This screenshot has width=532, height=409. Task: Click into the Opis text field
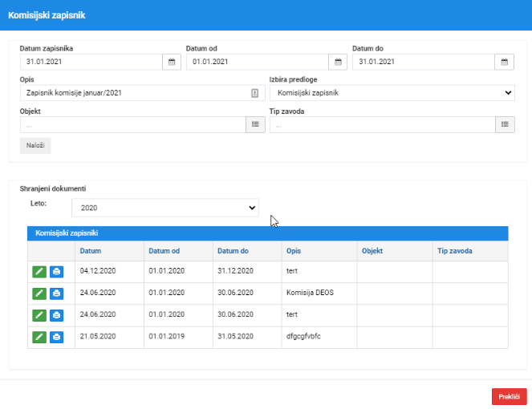[143, 93]
